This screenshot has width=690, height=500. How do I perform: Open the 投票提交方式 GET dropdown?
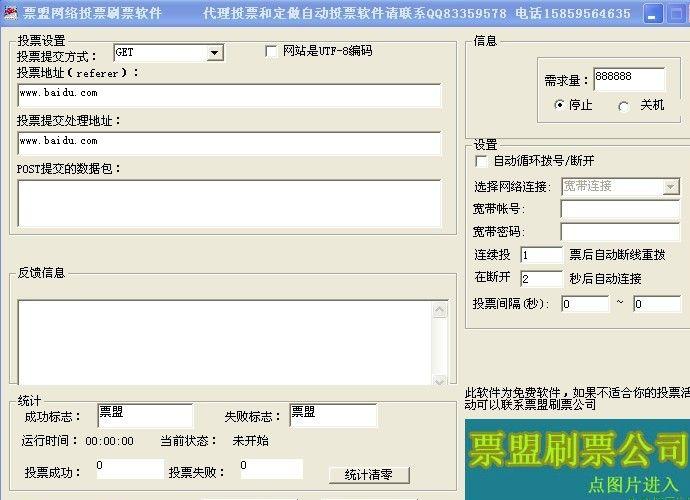pos(215,53)
